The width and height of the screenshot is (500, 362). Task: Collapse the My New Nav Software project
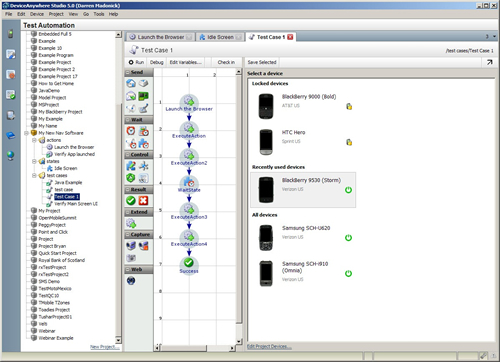tap(26, 133)
